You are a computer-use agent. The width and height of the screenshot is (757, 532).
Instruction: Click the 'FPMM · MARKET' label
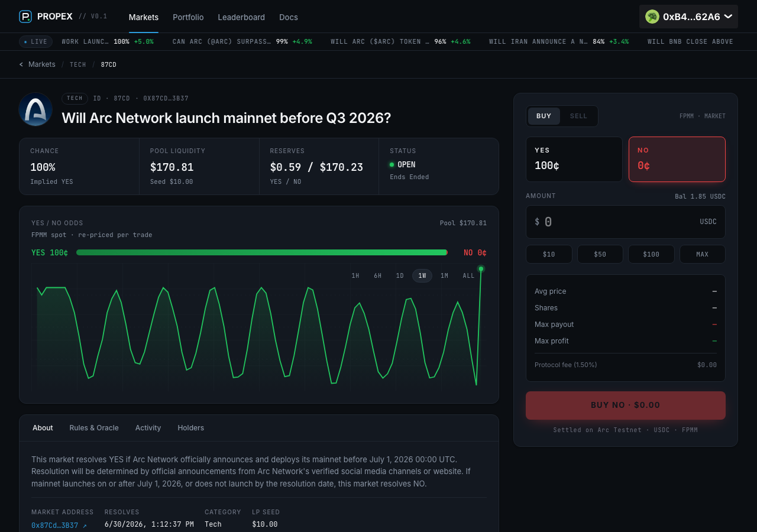pos(703,116)
